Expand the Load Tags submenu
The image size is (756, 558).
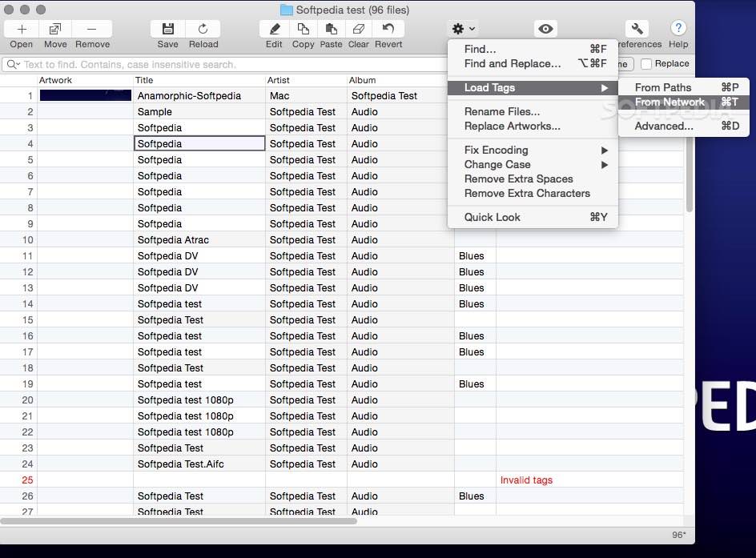tap(533, 88)
